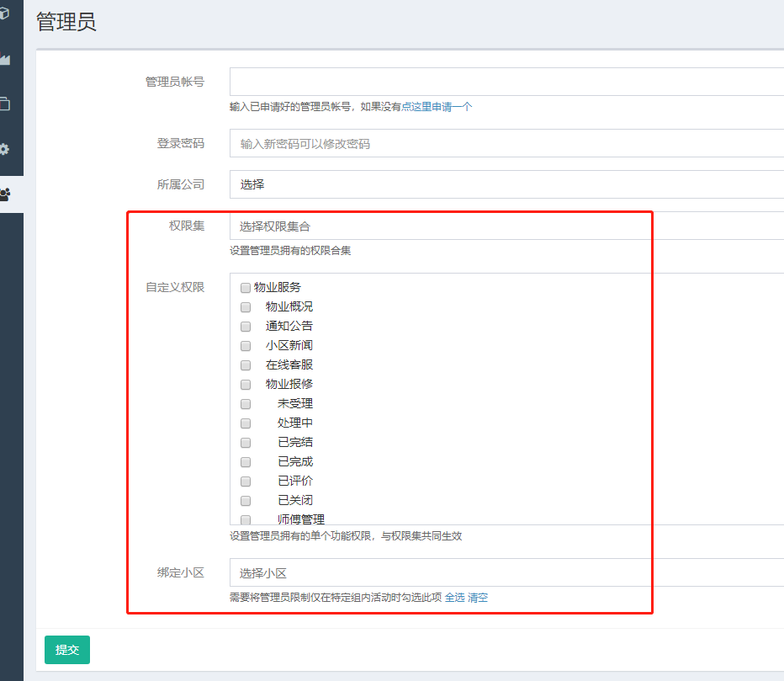Open the 选择小区 selector
The width and height of the screenshot is (784, 681).
coord(506,572)
